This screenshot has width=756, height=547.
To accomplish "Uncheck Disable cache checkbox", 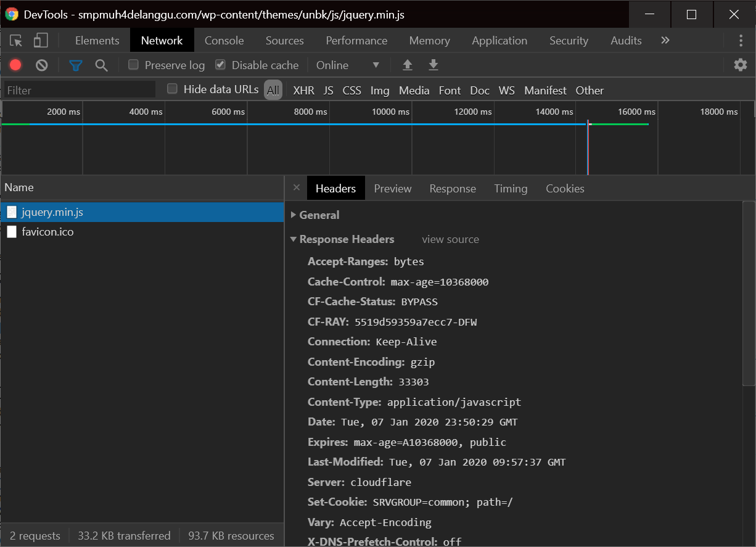I will 220,65.
